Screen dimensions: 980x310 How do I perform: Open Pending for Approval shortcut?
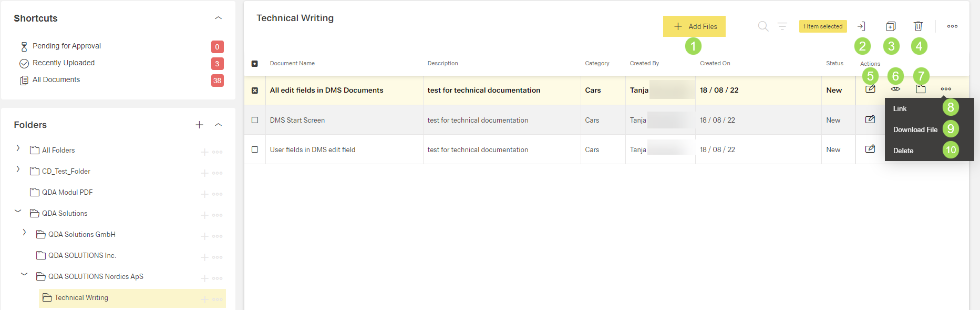67,46
